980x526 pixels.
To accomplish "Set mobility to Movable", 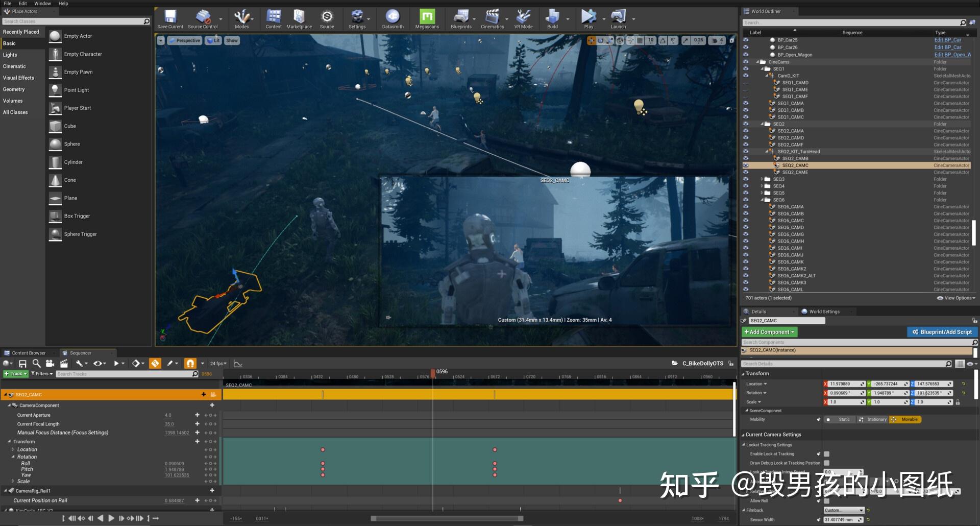I will (x=906, y=420).
